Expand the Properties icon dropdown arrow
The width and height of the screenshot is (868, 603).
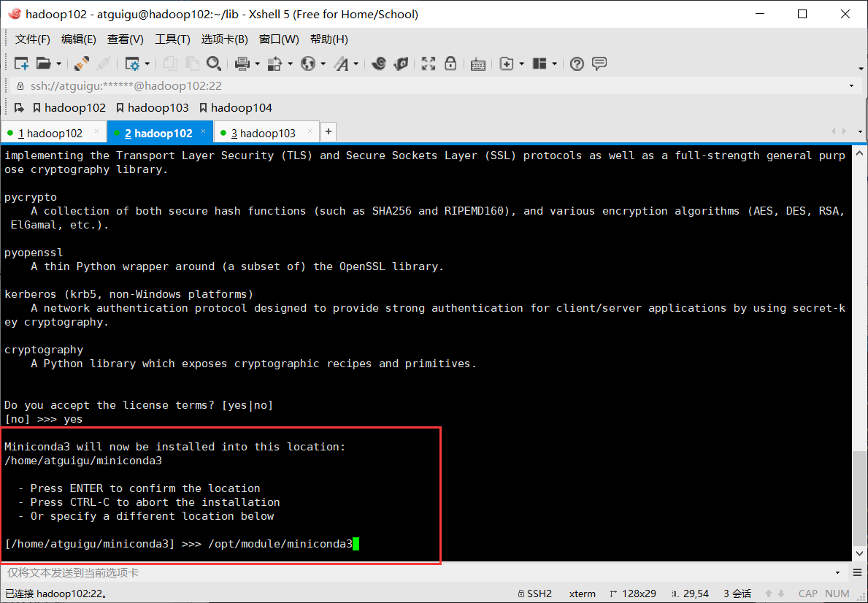147,64
